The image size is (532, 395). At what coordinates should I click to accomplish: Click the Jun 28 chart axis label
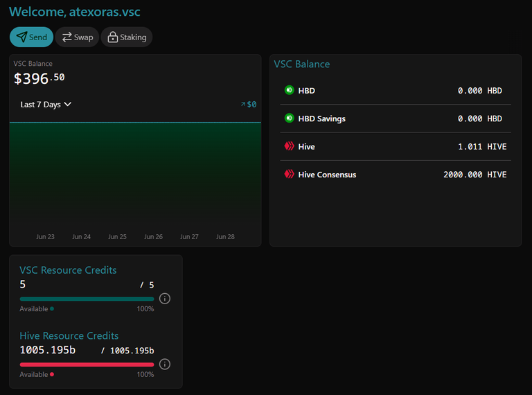pyautogui.click(x=225, y=236)
